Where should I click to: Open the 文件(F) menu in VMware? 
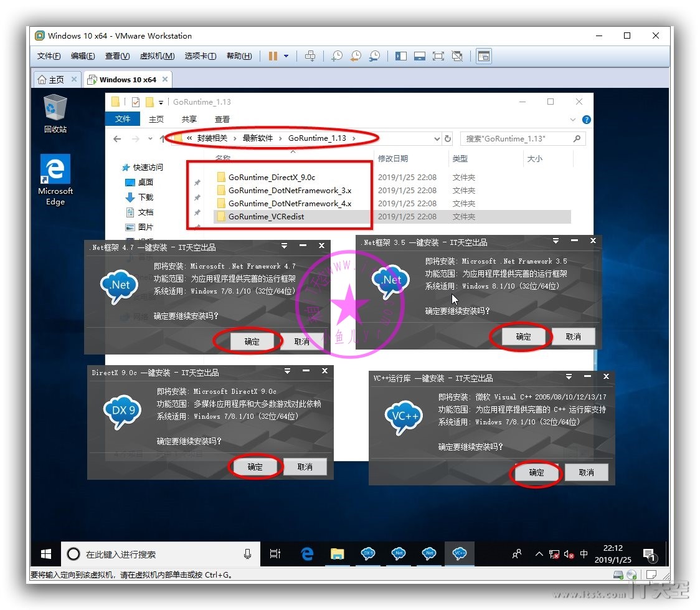click(x=49, y=56)
